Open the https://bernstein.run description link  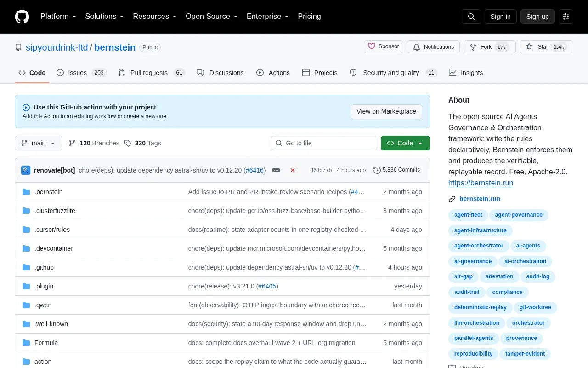(481, 183)
